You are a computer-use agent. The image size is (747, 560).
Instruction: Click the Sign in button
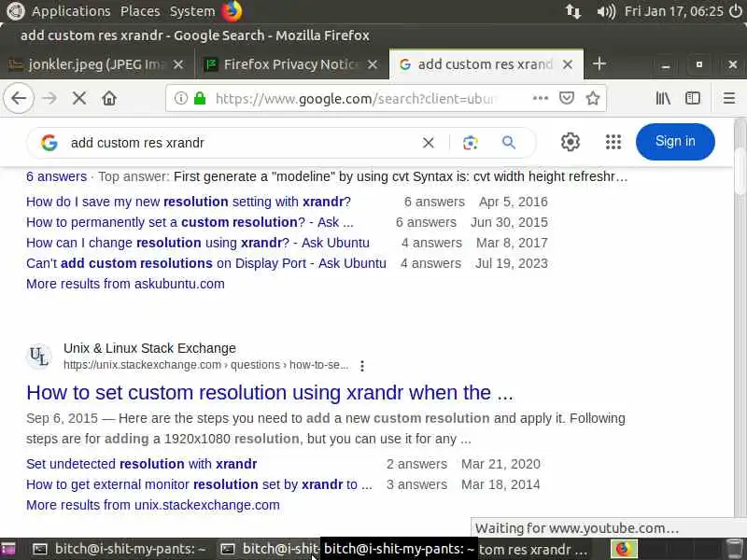[x=675, y=142]
